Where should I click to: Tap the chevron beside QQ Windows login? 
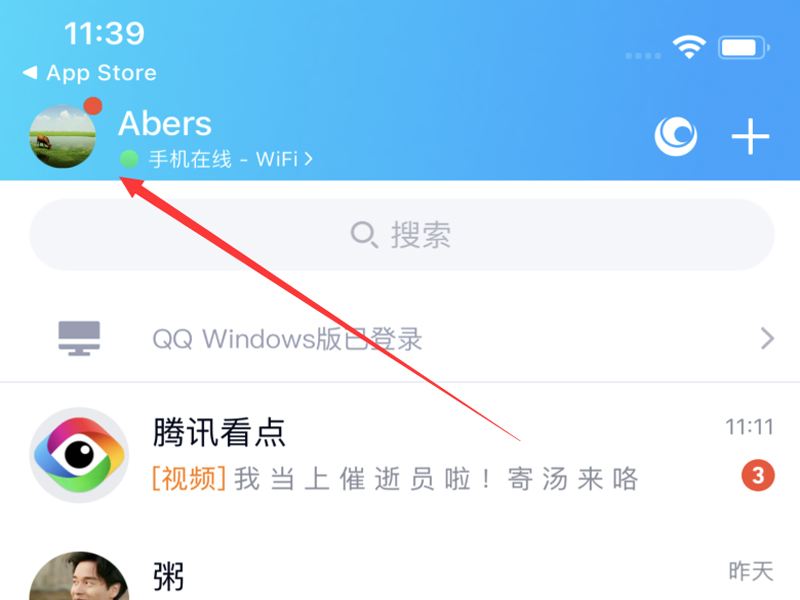tap(767, 338)
